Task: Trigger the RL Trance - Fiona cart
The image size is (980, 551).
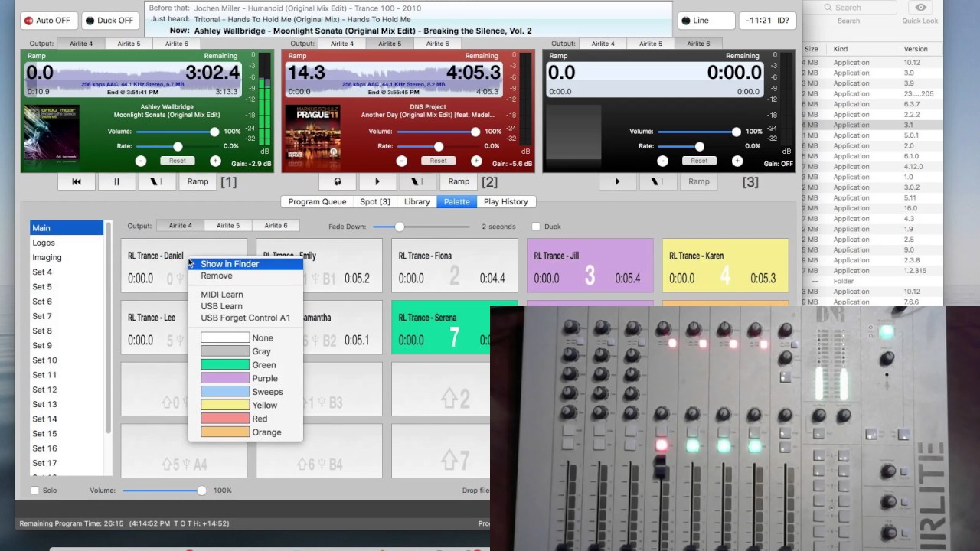Action: tap(454, 266)
